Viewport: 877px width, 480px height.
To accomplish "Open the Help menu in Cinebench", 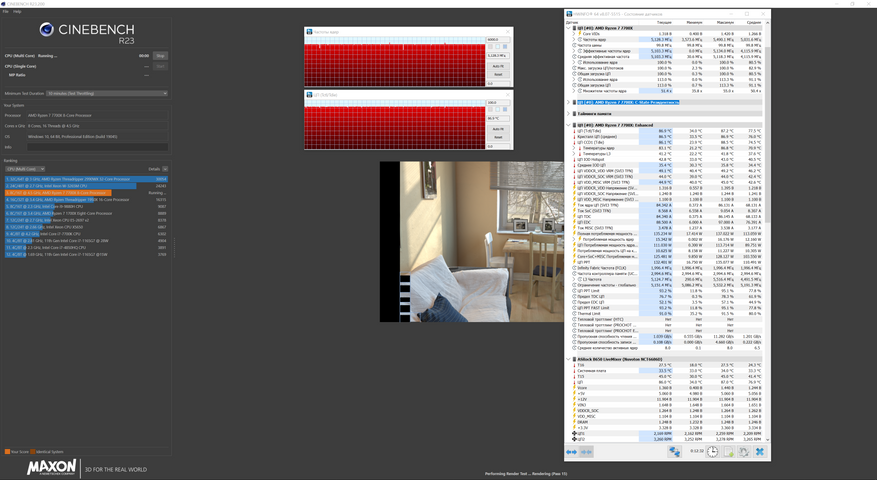I will click(x=17, y=11).
